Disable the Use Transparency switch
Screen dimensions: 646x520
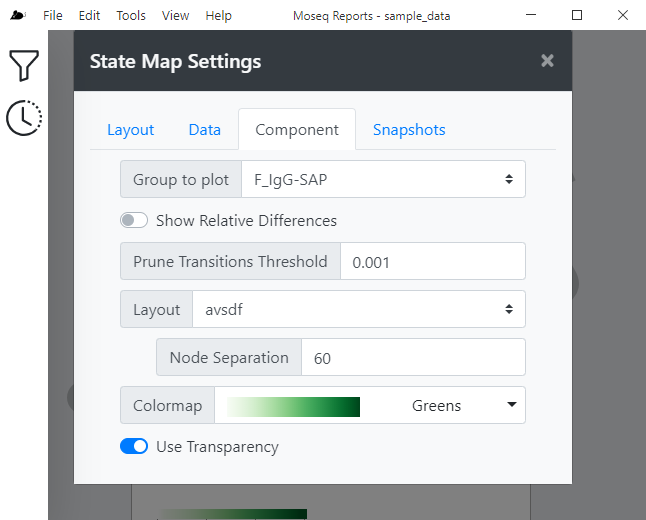pos(134,446)
